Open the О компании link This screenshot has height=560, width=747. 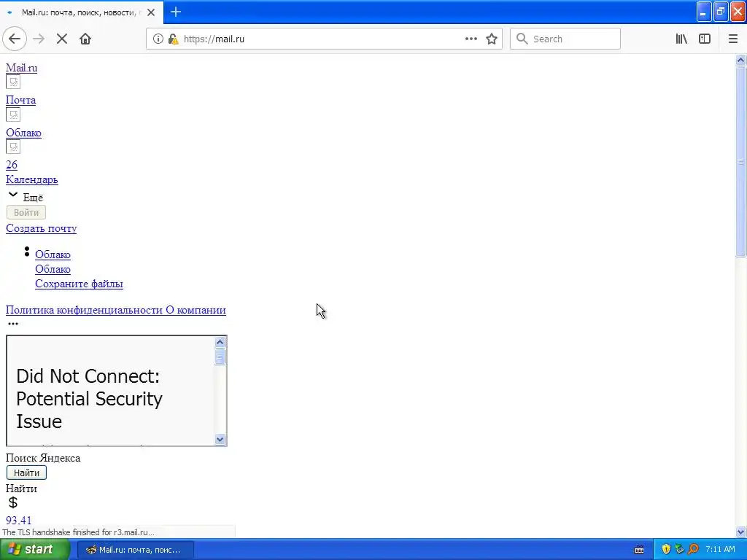click(196, 310)
